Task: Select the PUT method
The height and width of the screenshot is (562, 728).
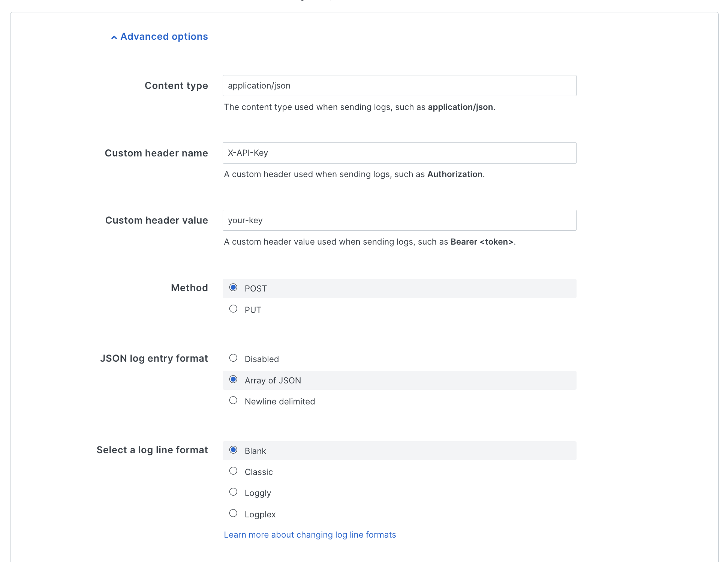Action: pos(233,309)
